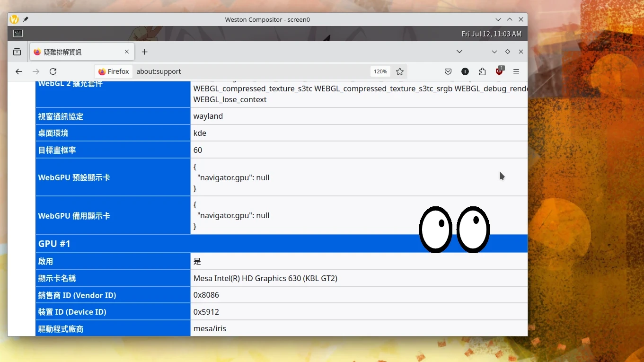The image size is (644, 362).
Task: Click the xeyes googly eyes widget
Action: click(454, 230)
